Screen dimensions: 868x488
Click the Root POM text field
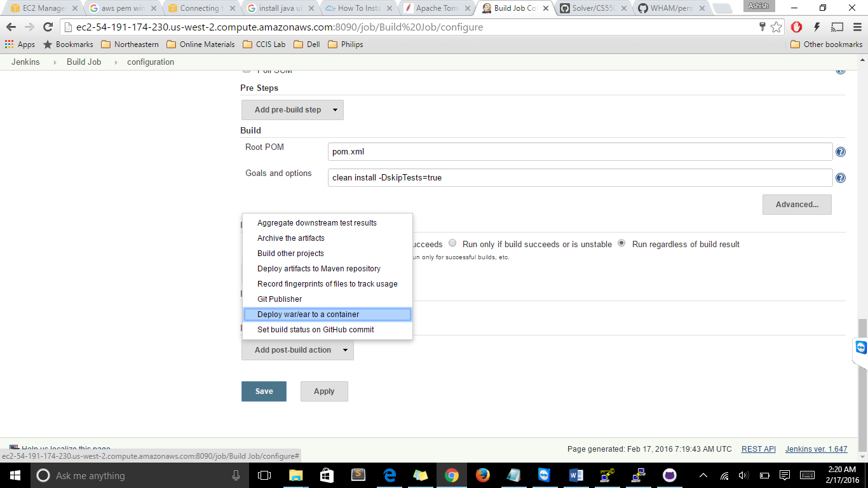(x=579, y=152)
